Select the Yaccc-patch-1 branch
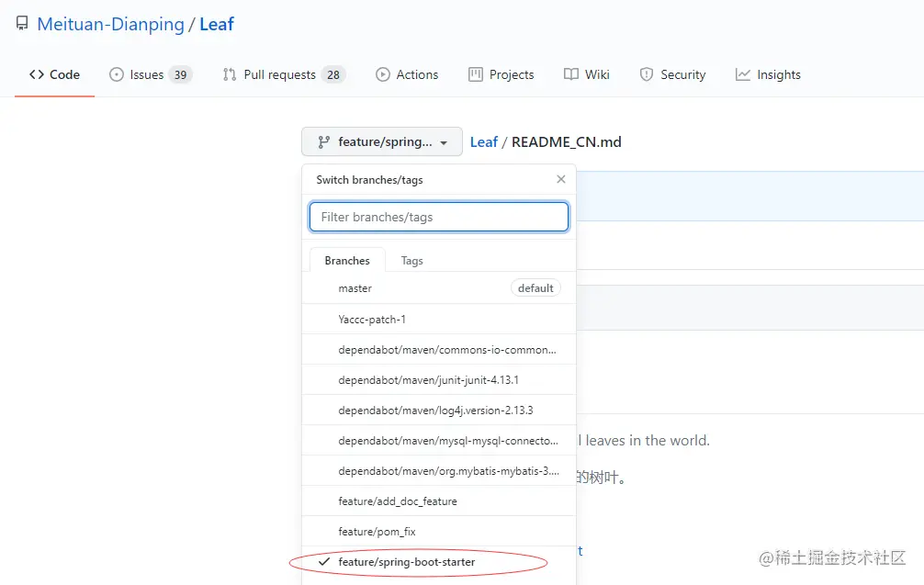 (x=439, y=320)
